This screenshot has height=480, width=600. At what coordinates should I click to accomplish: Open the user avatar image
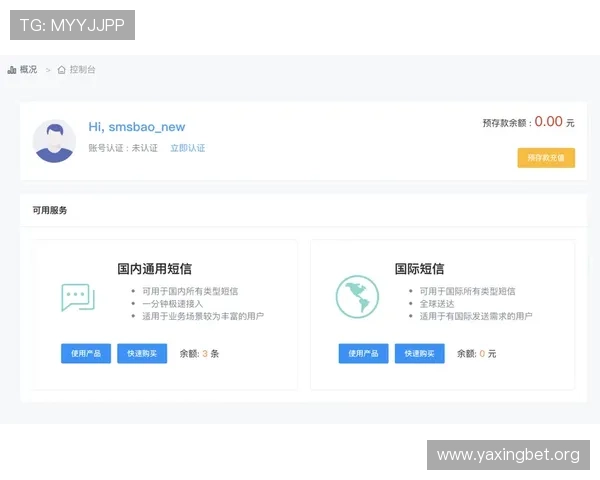click(x=54, y=141)
